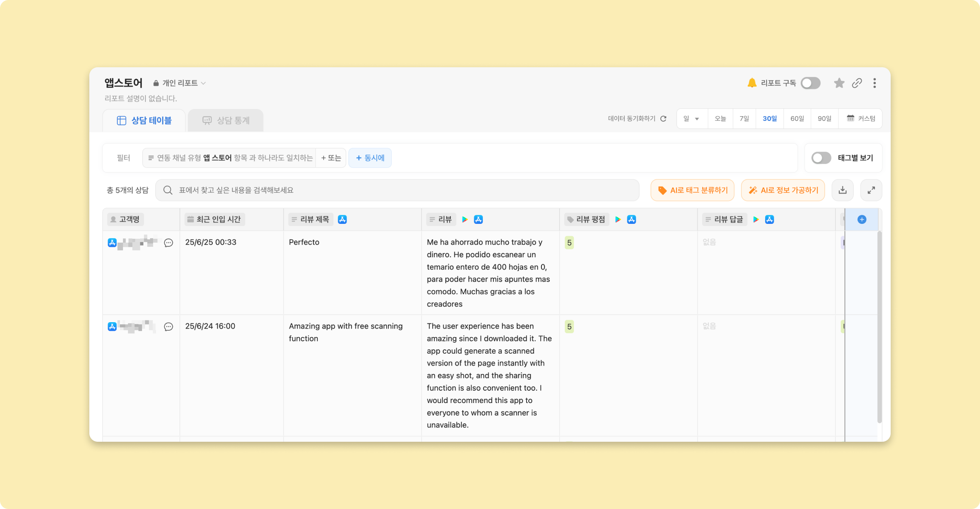The width and height of the screenshot is (980, 509).
Task: Click the data sync refresh icon
Action: coord(663,119)
